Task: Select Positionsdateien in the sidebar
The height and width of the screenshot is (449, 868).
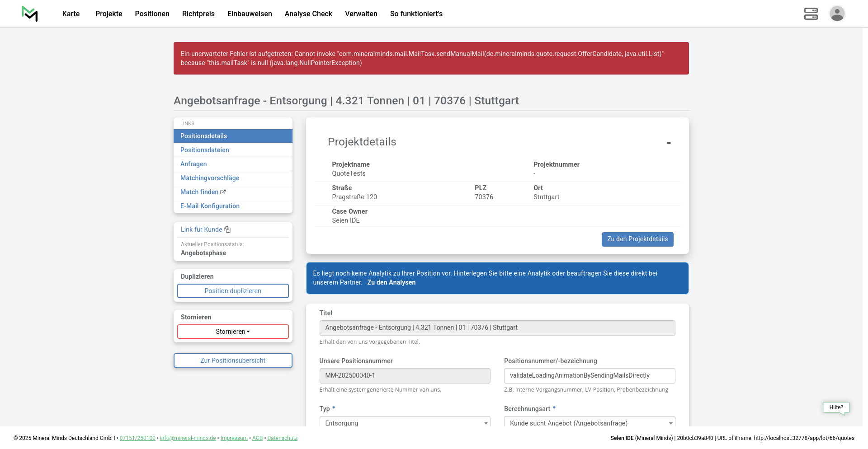Action: pos(205,150)
